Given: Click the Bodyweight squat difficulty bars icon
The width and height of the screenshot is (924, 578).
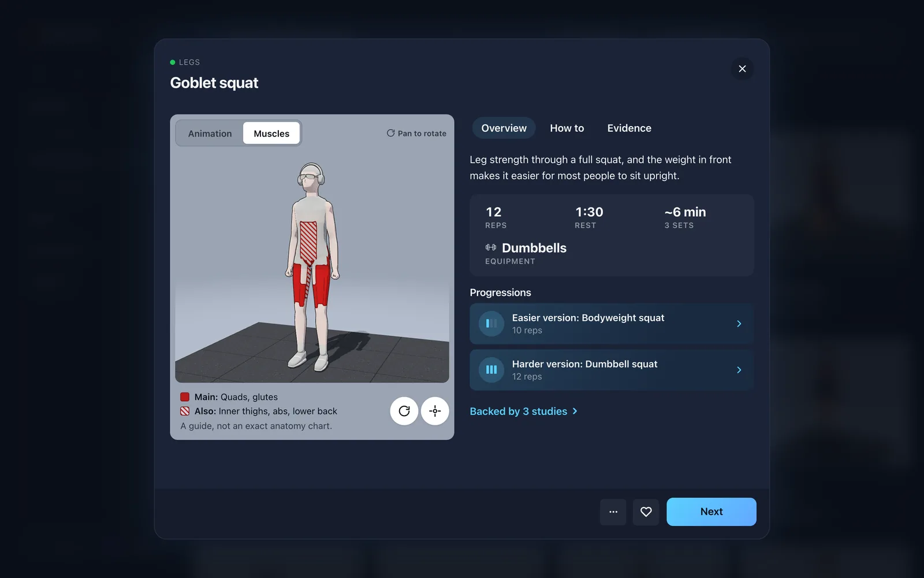Looking at the screenshot, I should click(491, 324).
